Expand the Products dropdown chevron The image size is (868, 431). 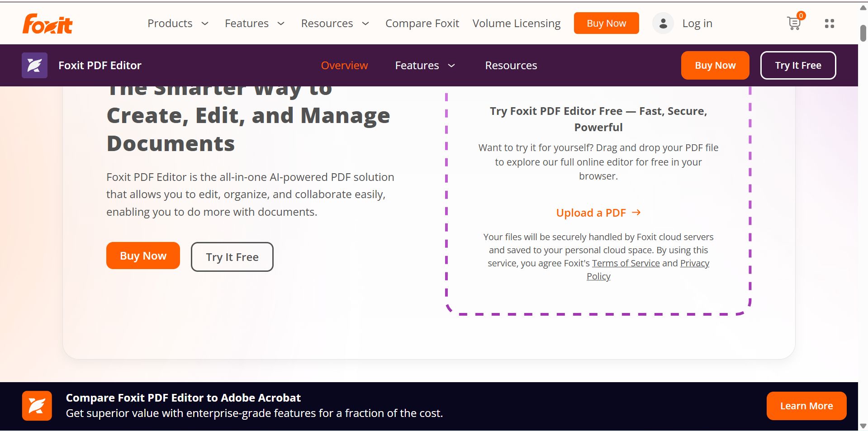click(205, 24)
